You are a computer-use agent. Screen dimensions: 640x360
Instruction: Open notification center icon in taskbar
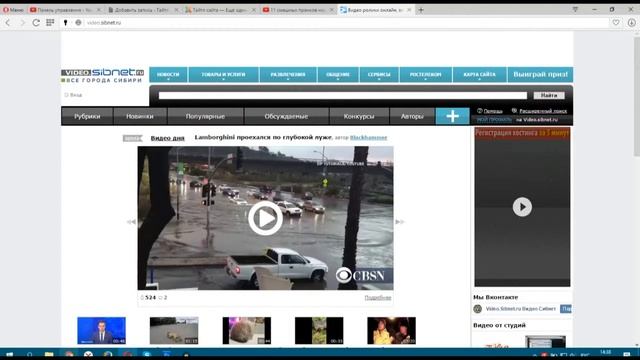627,354
